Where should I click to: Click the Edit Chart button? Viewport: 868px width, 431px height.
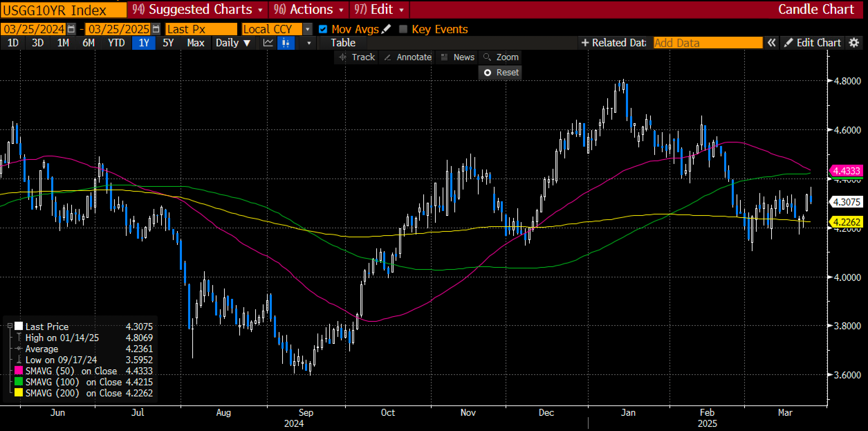[x=813, y=43]
